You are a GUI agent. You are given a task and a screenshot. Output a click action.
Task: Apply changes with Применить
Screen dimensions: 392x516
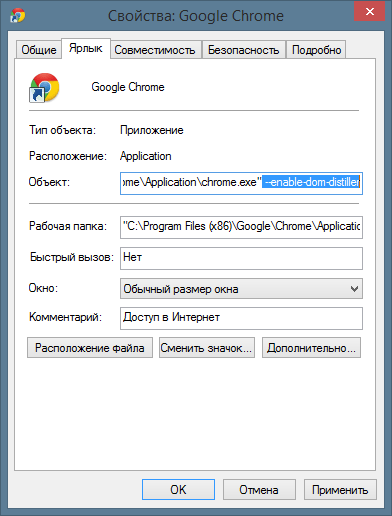(x=340, y=489)
